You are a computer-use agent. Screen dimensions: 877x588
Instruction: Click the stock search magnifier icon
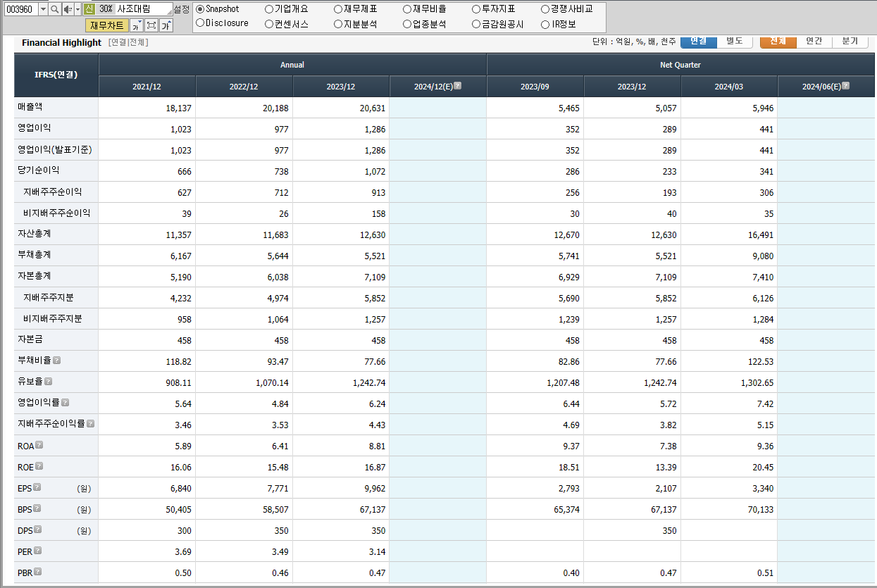pos(54,9)
